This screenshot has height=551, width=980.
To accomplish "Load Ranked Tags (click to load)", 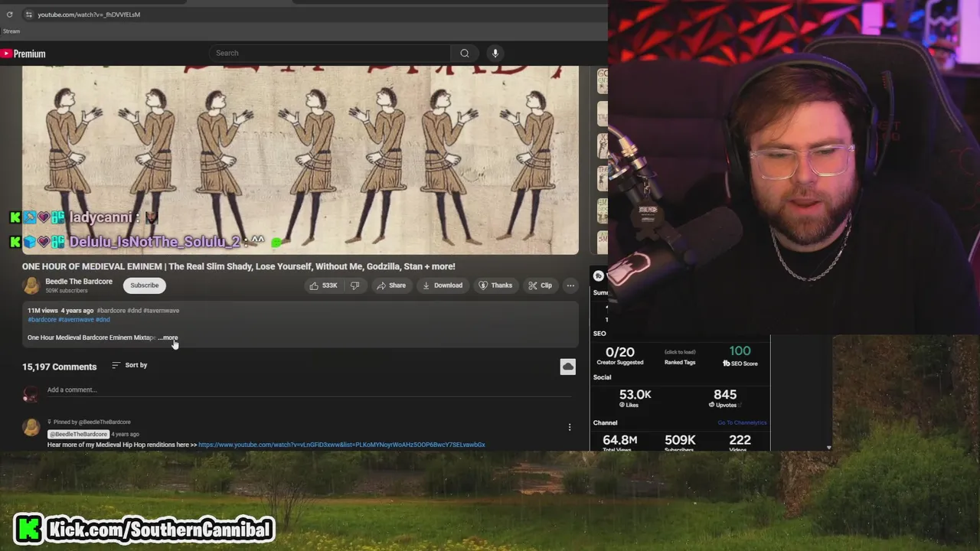I will [680, 357].
